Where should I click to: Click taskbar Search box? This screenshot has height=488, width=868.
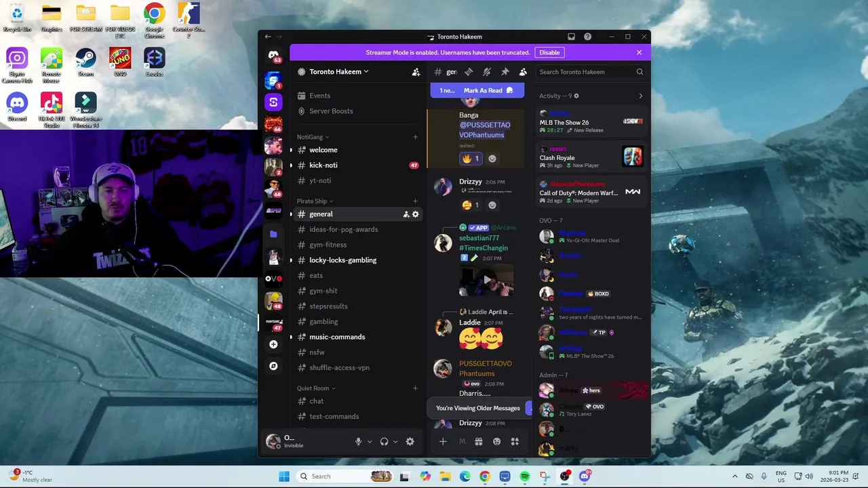(345, 476)
